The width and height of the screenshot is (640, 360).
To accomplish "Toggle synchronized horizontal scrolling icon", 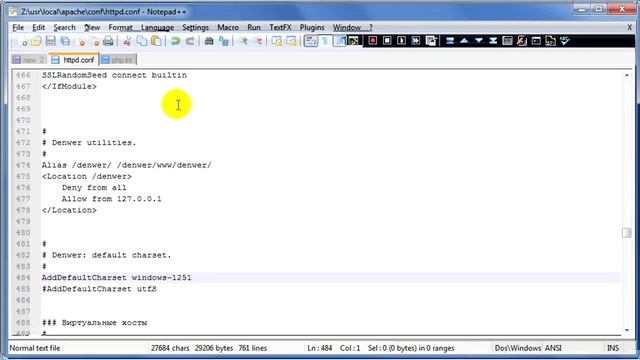I will [x=291, y=41].
